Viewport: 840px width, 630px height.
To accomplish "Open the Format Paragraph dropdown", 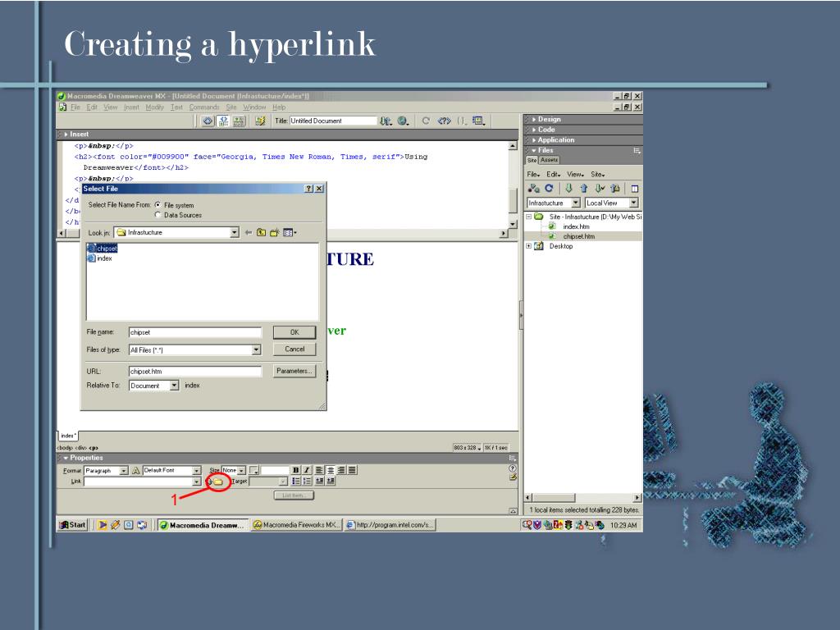I will pyautogui.click(x=124, y=470).
